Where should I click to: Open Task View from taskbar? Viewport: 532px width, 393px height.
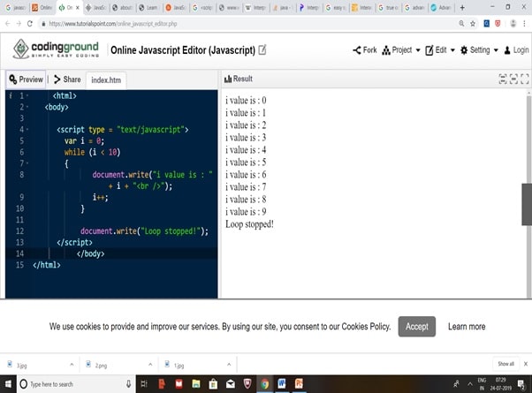point(144,384)
